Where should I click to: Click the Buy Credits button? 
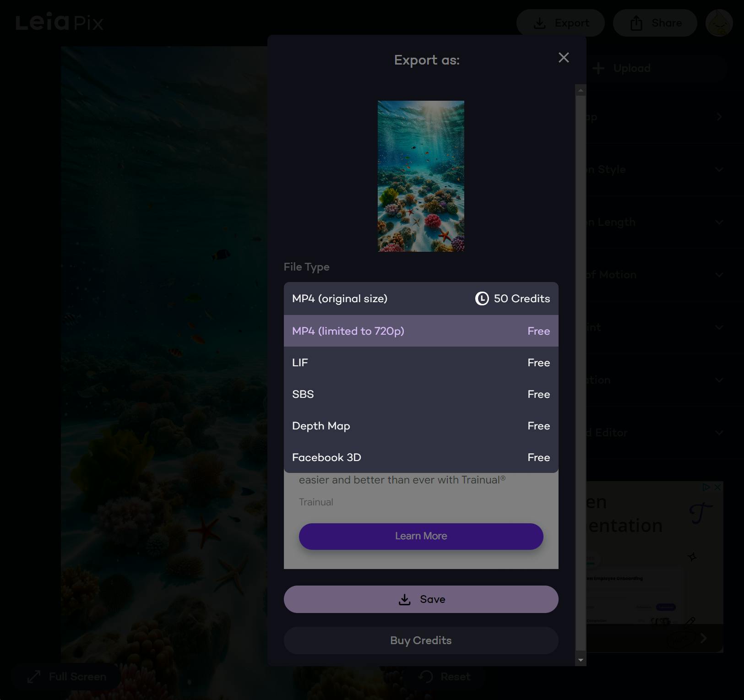point(421,640)
